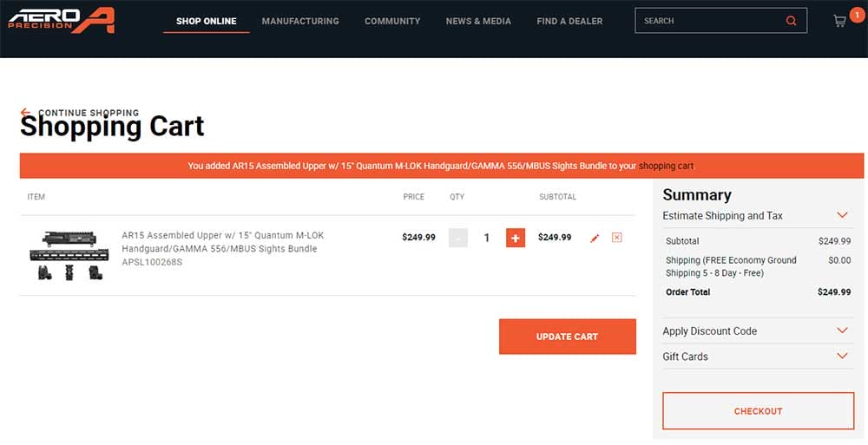Click the AR15 upper product thumbnail
The image size is (868, 445).
[69, 255]
